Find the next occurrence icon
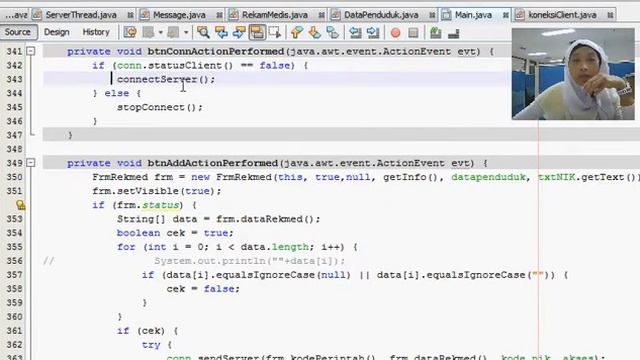640x360 pixels. point(239,32)
